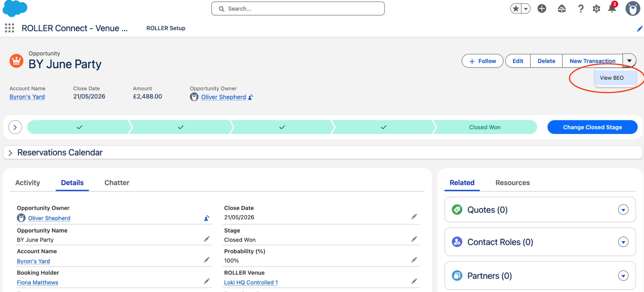
Task: Open Oliver Shepherd link in header
Action: coord(224,97)
